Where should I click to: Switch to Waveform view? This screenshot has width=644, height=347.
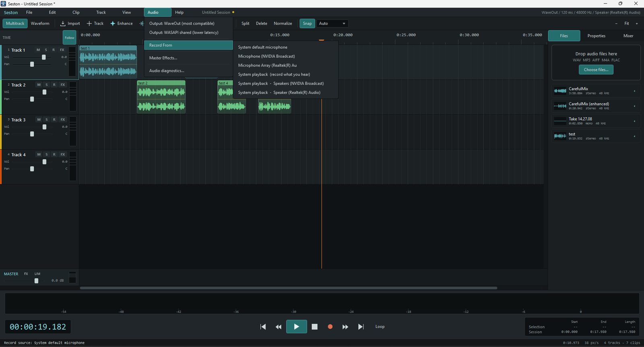click(x=40, y=23)
